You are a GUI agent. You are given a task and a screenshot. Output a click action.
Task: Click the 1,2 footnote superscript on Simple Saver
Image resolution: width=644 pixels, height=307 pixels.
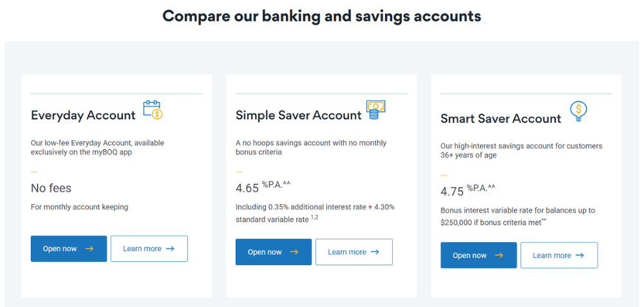[314, 218]
